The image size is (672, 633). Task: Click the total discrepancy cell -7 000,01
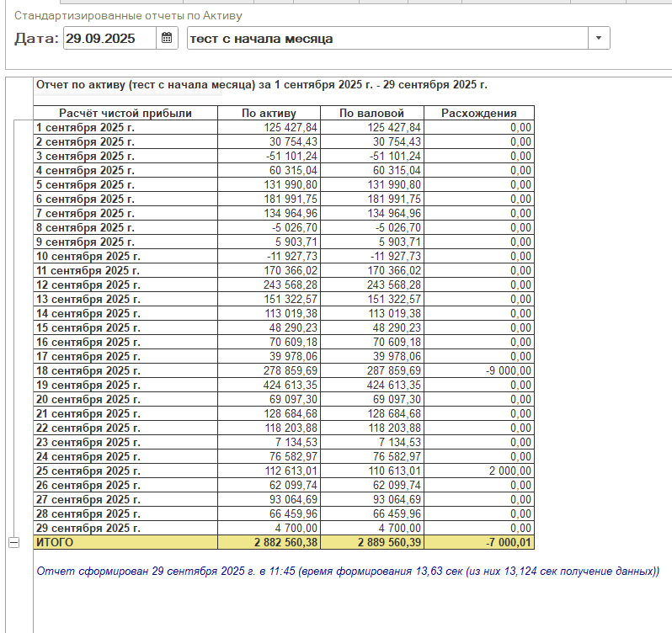pos(479,543)
